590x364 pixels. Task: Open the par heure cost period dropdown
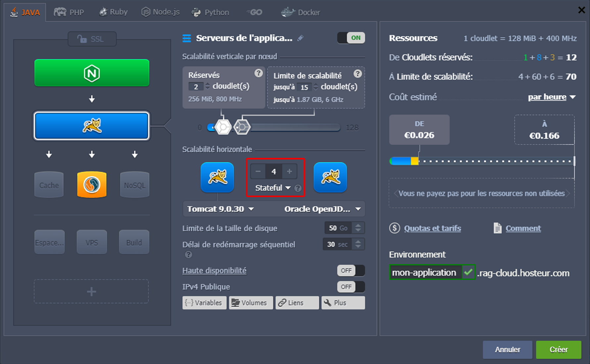click(552, 97)
